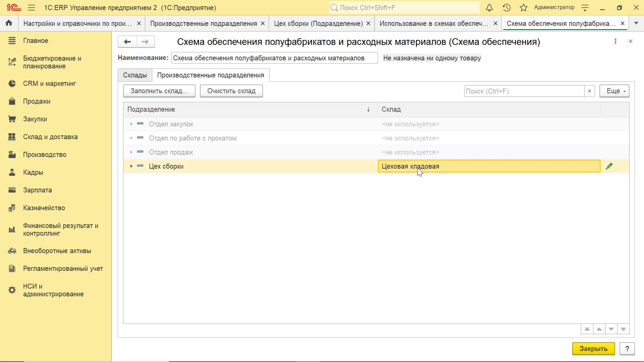Switch to Цех сборки (Подразделение) window tab
644x362 pixels.
318,23
